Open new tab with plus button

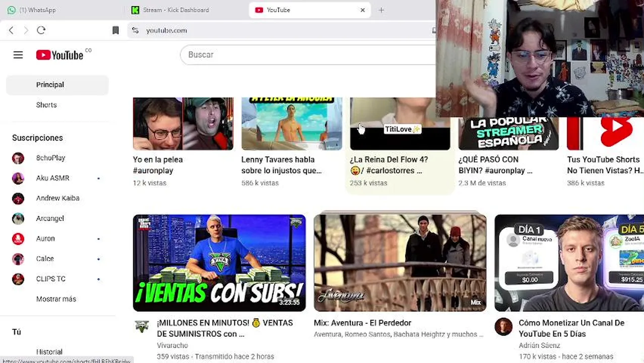(381, 10)
